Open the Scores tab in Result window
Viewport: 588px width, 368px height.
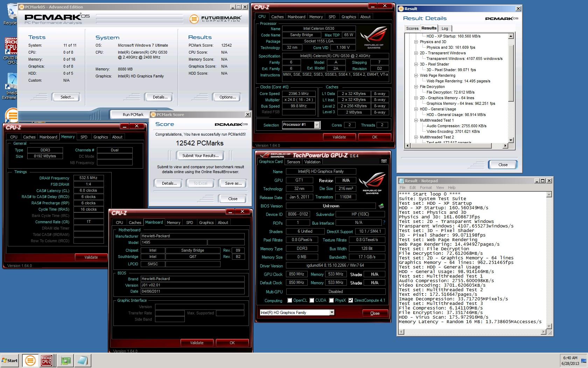tap(412, 28)
